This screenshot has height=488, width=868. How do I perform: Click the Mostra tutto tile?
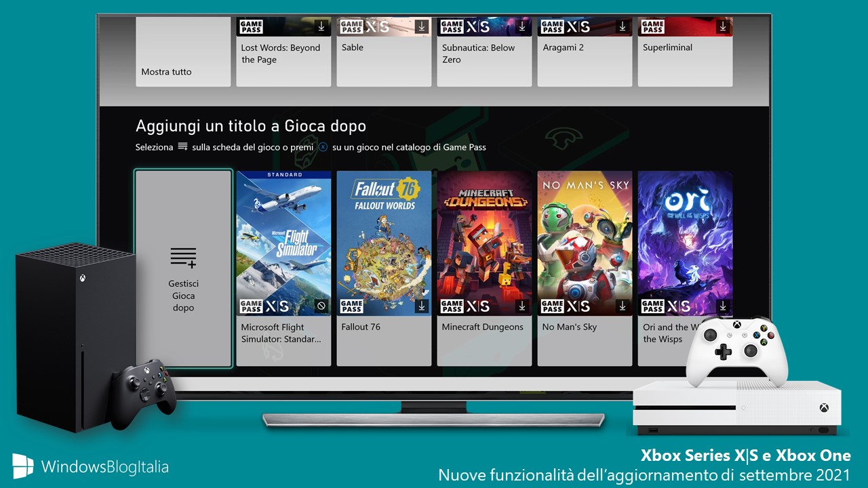point(183,52)
